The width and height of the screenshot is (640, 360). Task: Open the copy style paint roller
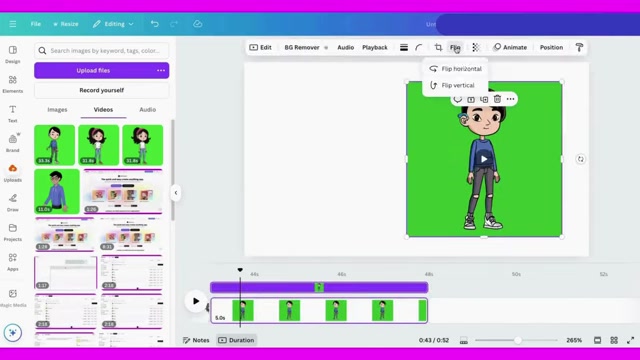click(579, 47)
